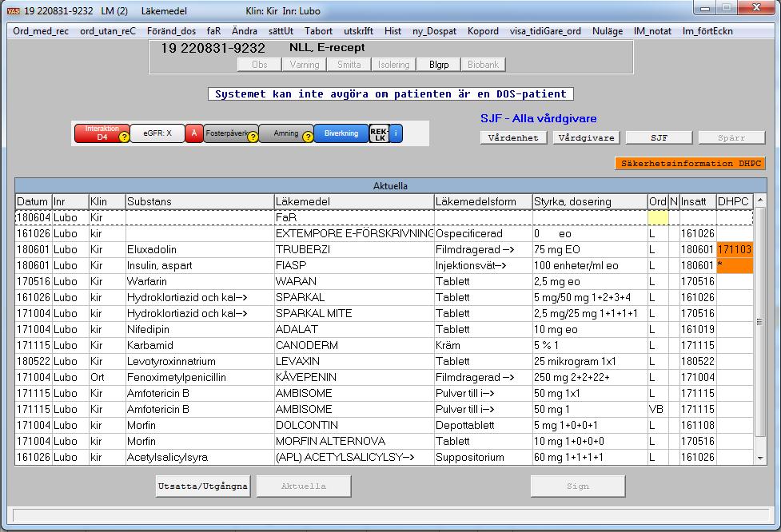This screenshot has height=532, width=781.
Task: Select the LEVAXIN row
Action: [384, 361]
